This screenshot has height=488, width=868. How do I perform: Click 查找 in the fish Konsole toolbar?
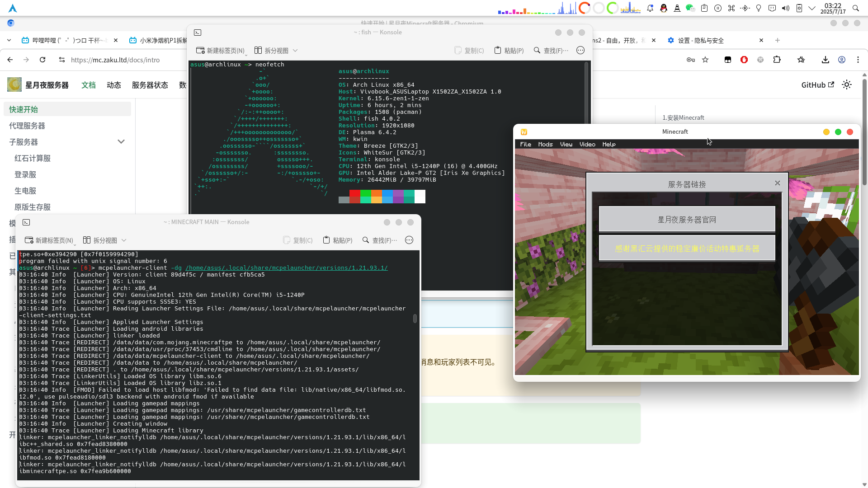pyautogui.click(x=551, y=51)
